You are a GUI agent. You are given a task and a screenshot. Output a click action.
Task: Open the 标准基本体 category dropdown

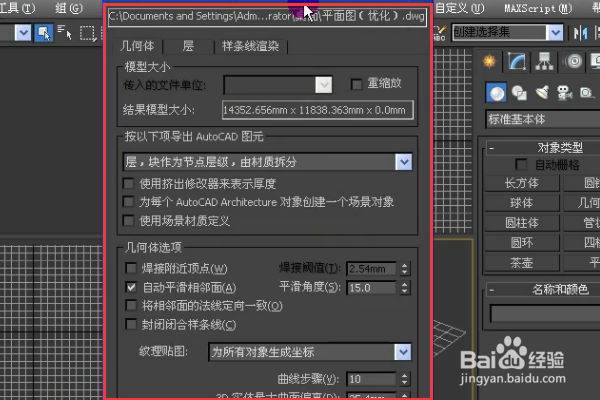click(x=543, y=119)
